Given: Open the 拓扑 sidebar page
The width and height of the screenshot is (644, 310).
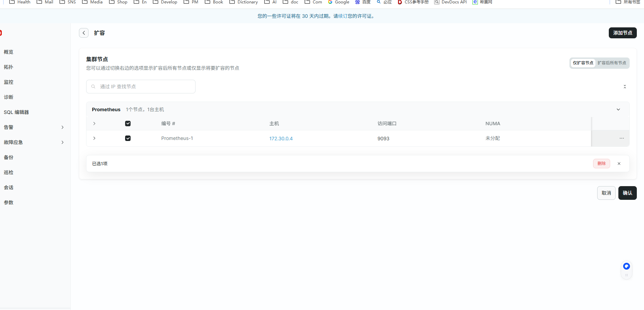Looking at the screenshot, I should point(9,67).
